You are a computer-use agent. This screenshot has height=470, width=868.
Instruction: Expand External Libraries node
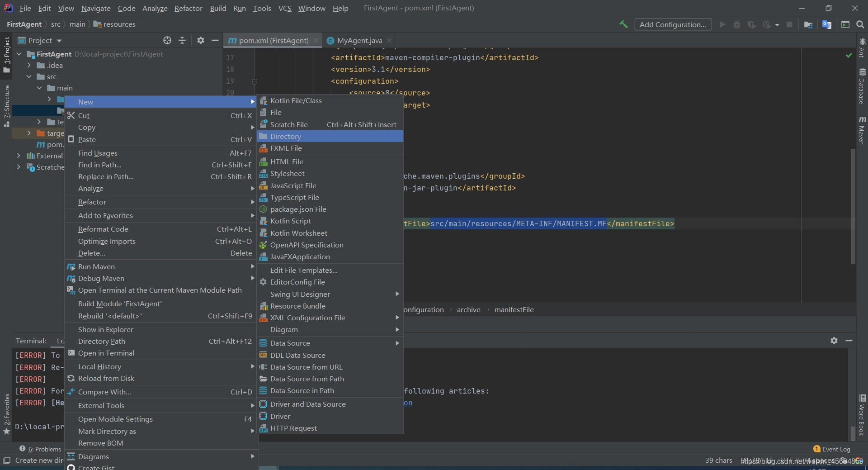pyautogui.click(x=19, y=156)
